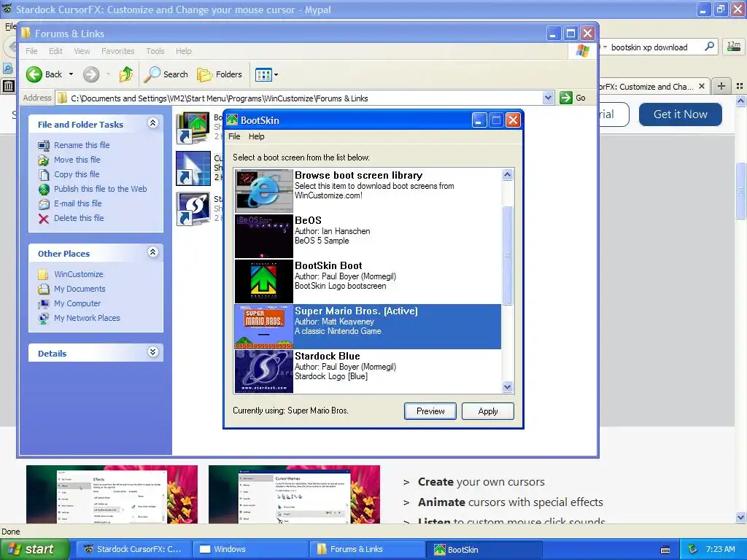The height and width of the screenshot is (560, 747).
Task: Click the BeOS preview thumbnail
Action: 263,236
